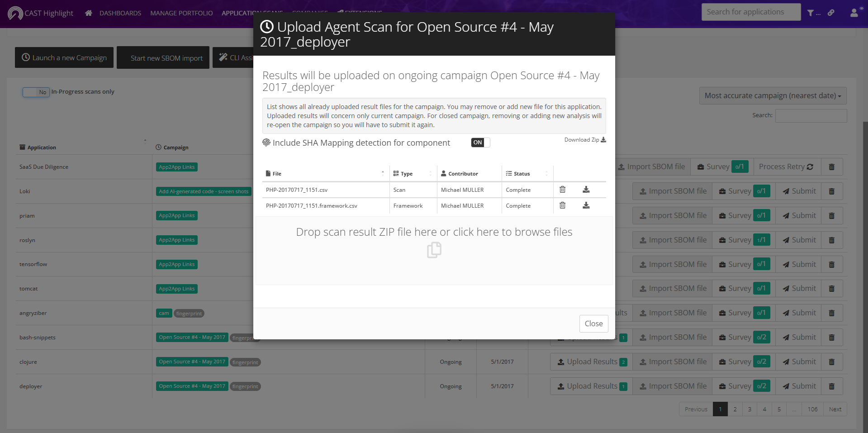Screen dimensions: 868x433
Task: Delete the priam application row
Action: [831, 215]
